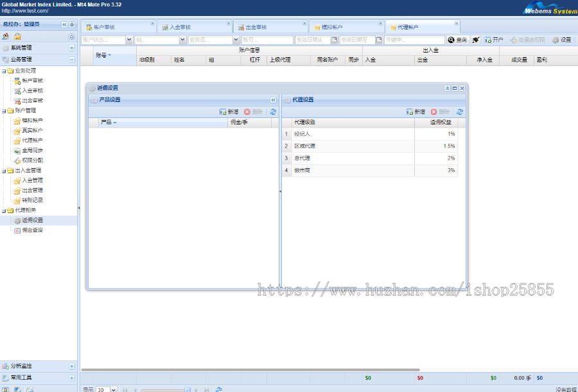Expand the 系统管理 section
The height and width of the screenshot is (392, 578).
72,48
